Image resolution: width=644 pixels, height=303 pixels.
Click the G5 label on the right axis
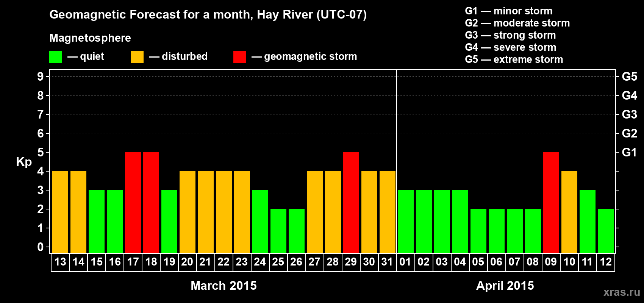click(629, 77)
